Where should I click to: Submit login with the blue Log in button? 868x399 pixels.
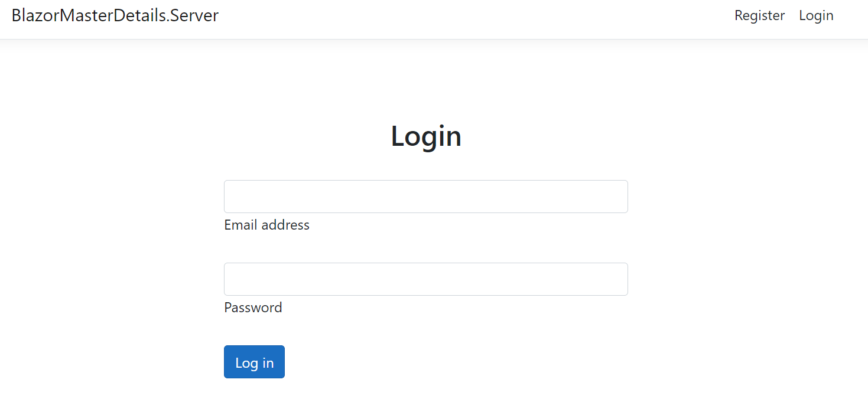pos(254,362)
